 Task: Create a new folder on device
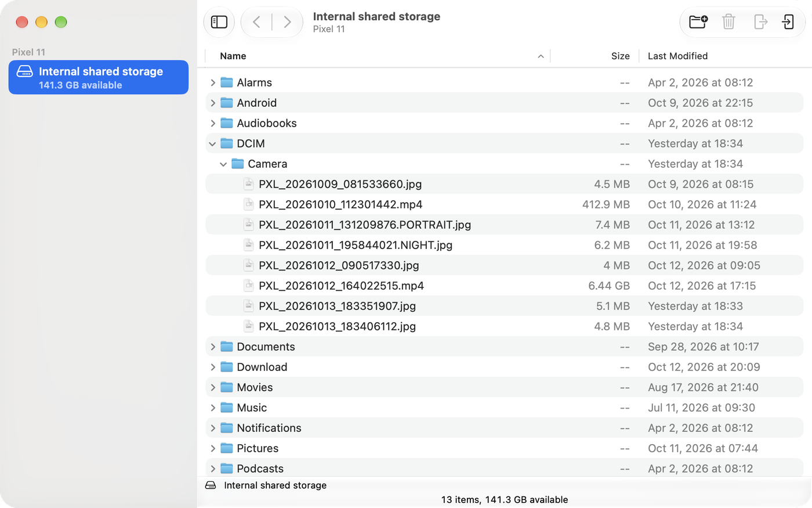point(698,22)
